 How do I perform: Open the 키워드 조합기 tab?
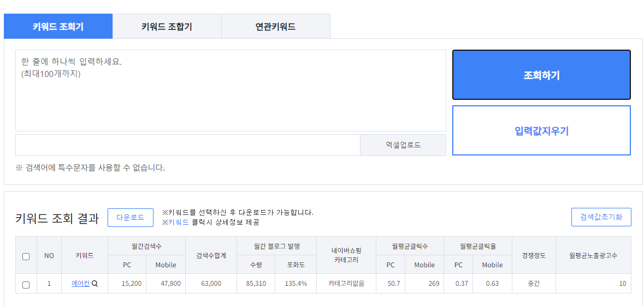coord(167,27)
